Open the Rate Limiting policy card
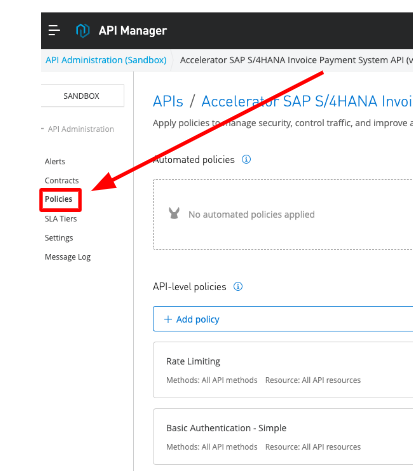The width and height of the screenshot is (413, 471). [283, 370]
